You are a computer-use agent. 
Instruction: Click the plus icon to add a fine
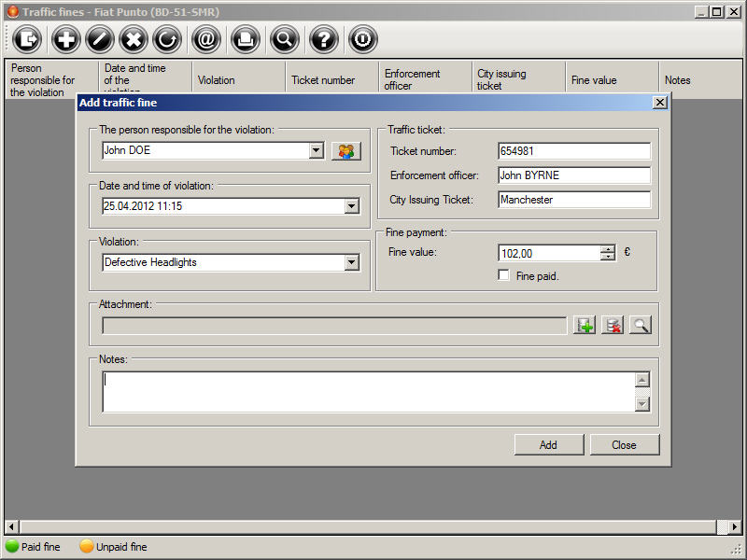(x=65, y=39)
